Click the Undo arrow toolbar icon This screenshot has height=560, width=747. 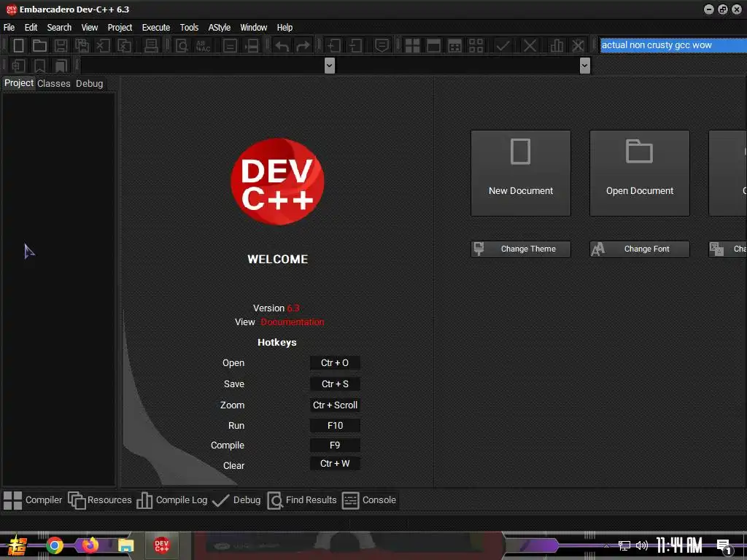tap(282, 46)
